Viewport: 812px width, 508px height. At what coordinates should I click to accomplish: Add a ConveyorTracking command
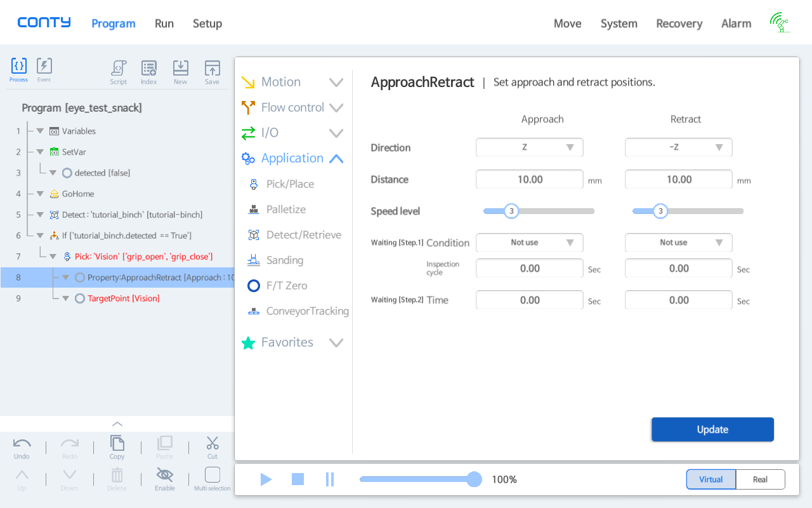click(307, 311)
